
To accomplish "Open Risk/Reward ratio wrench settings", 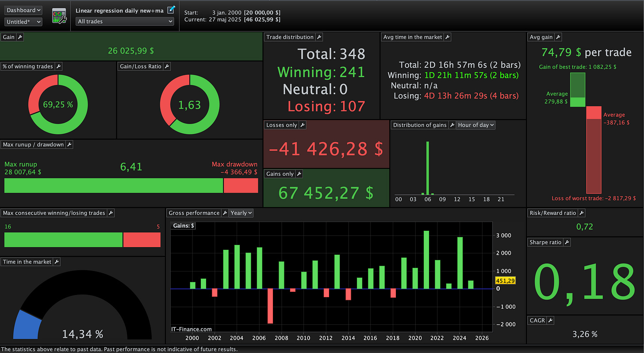I will click(x=581, y=213).
